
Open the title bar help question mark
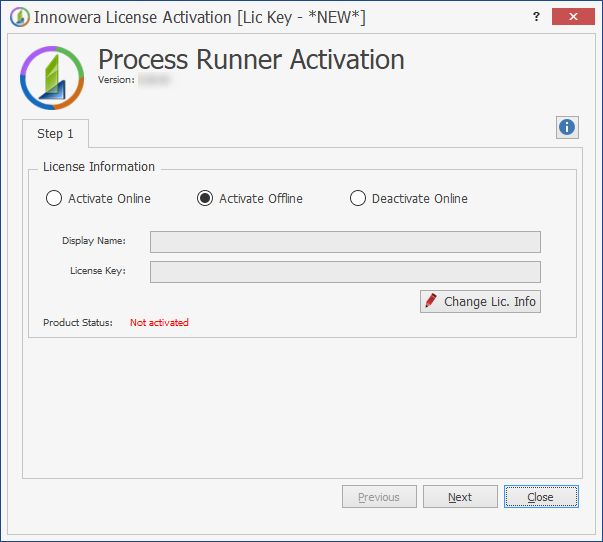(536, 17)
